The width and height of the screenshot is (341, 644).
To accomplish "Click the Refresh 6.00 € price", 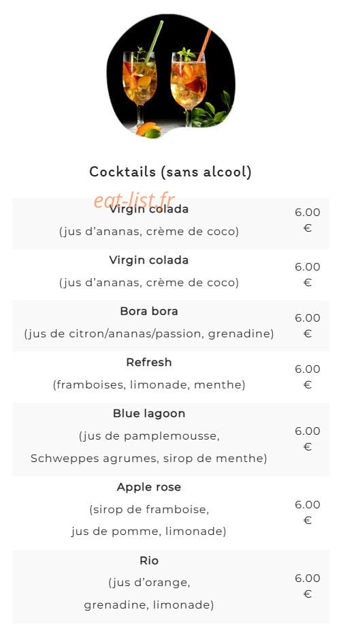I will coord(308,377).
